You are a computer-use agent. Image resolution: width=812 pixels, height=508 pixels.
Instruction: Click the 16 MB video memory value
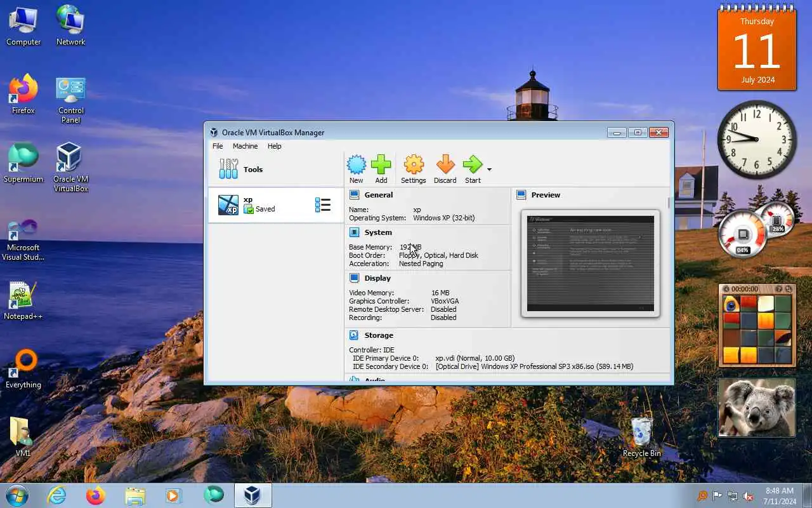click(440, 293)
